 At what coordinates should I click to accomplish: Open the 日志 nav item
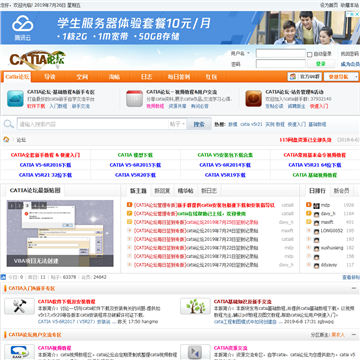pos(146,77)
